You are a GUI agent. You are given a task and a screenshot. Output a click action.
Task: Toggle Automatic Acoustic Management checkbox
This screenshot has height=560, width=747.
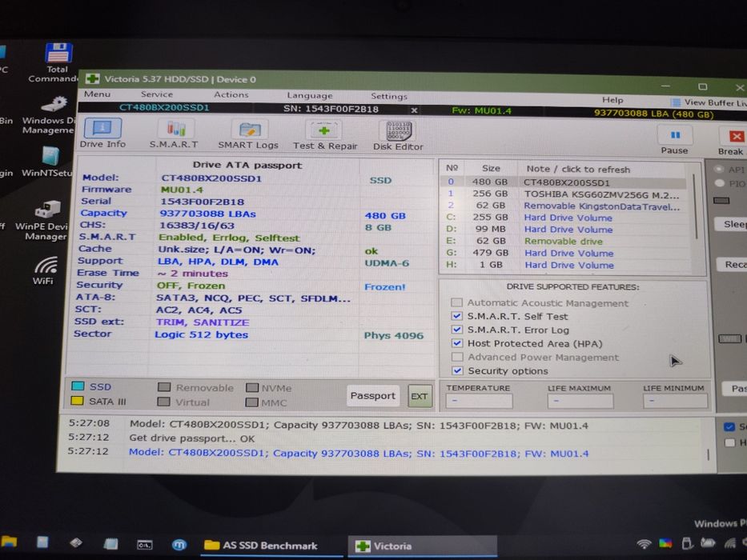[x=456, y=302]
